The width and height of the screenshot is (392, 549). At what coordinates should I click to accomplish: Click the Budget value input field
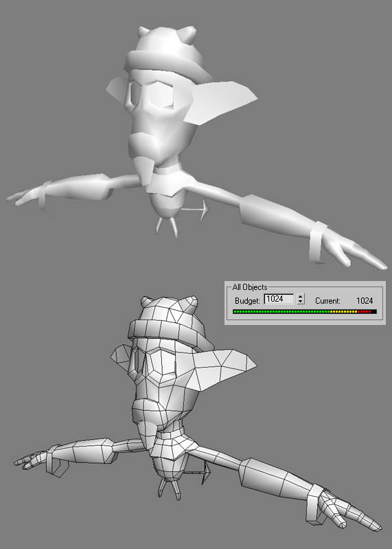coord(279,299)
